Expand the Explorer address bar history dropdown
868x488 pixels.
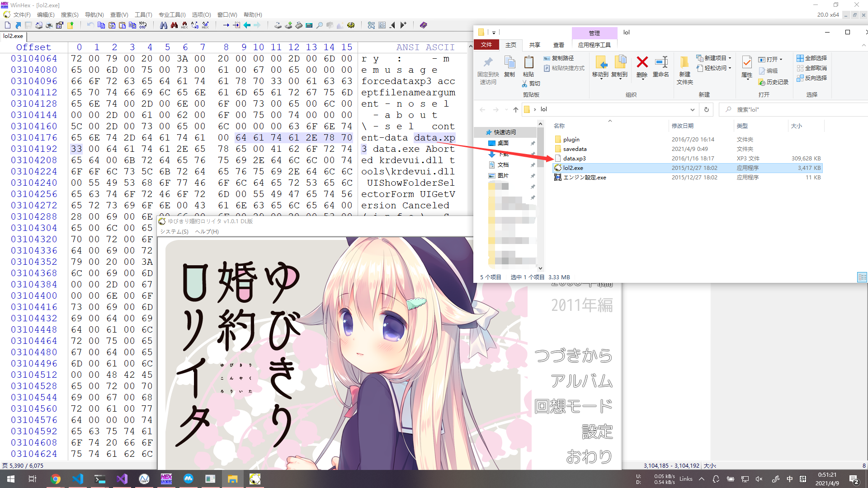click(692, 109)
